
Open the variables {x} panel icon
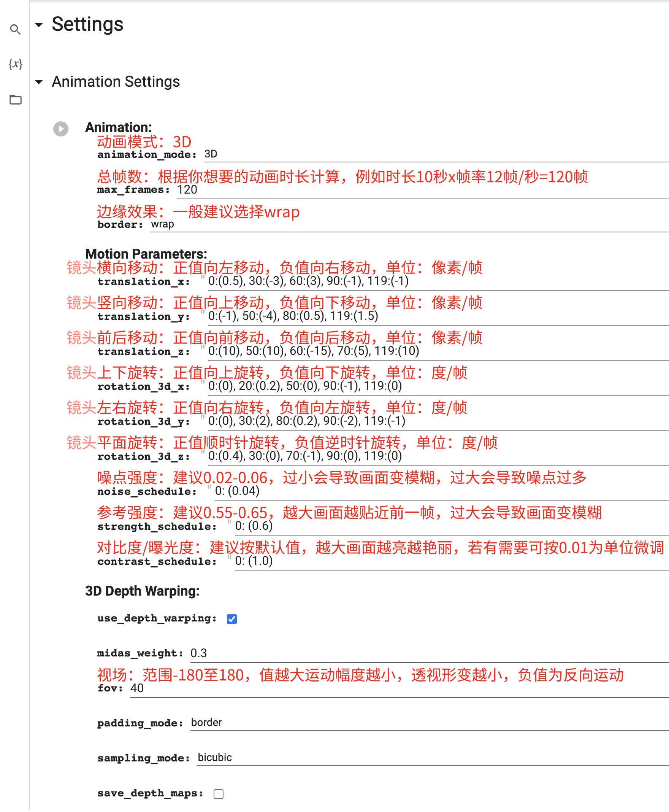coord(16,64)
